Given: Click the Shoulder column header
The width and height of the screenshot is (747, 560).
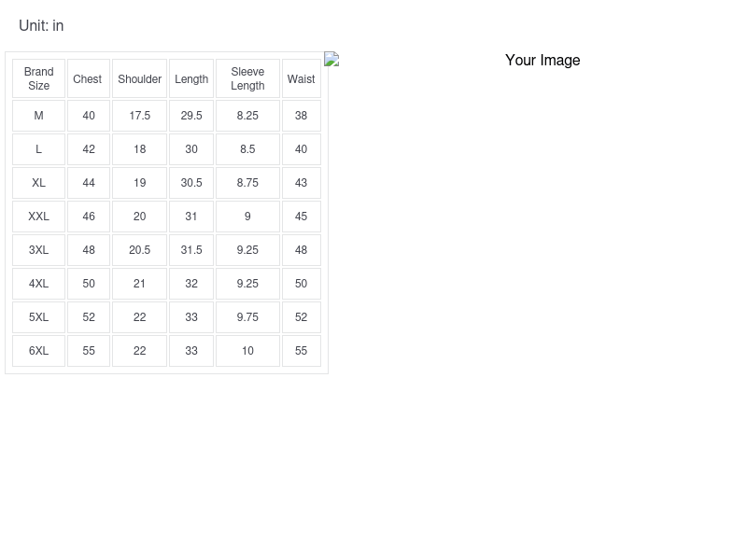Looking at the screenshot, I should [x=139, y=79].
